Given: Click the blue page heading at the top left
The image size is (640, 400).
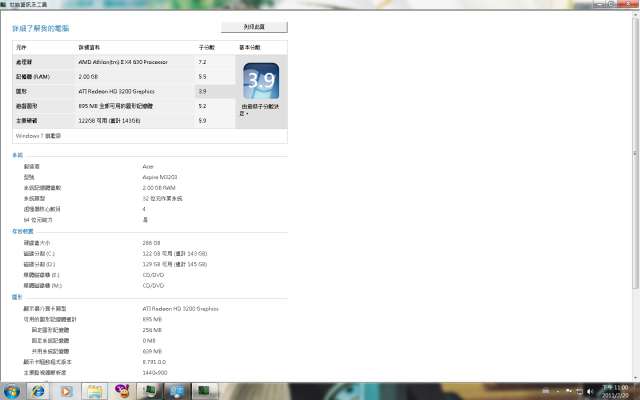Looking at the screenshot, I should point(40,29).
